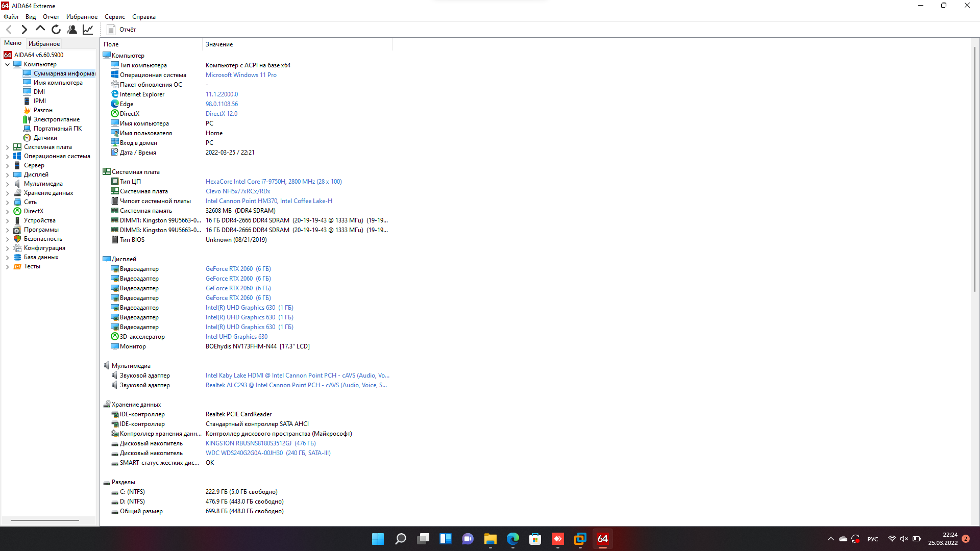Expand the Тесты tree node
Viewport: 980px width, 551px height.
(7, 266)
